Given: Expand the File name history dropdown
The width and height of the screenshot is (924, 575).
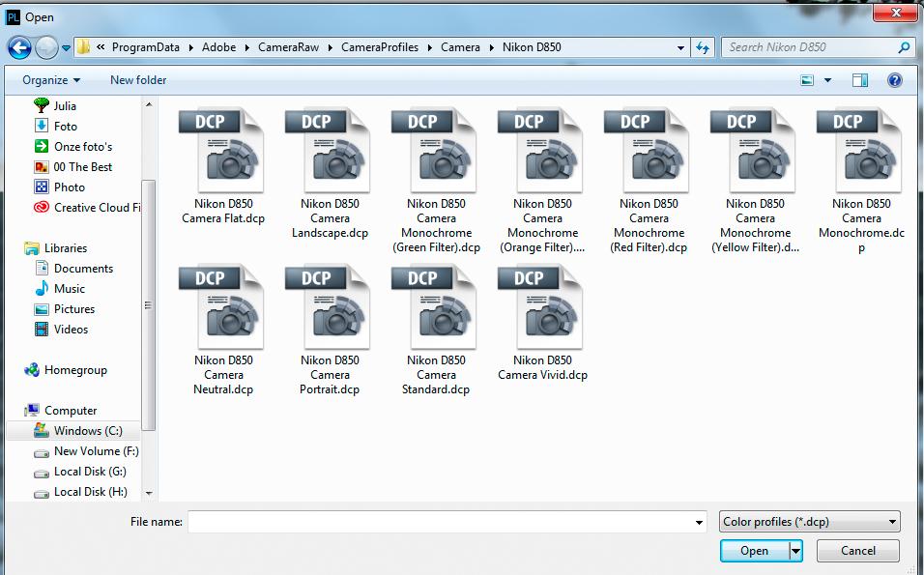Looking at the screenshot, I should 699,522.
